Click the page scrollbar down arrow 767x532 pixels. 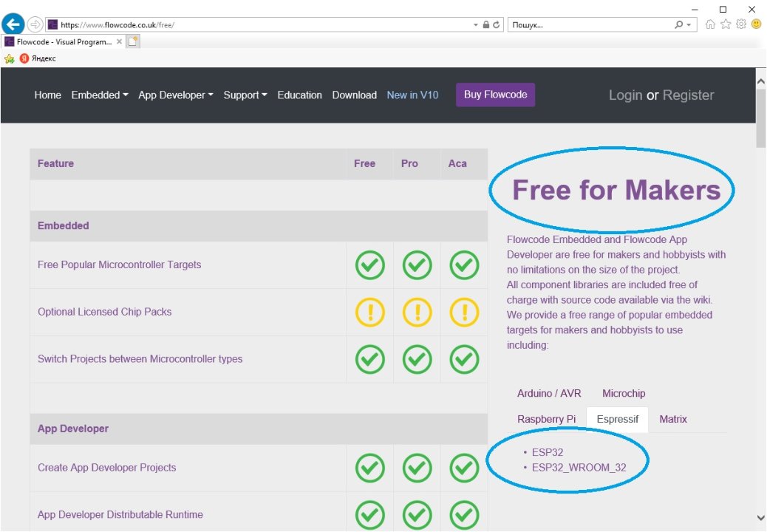760,517
